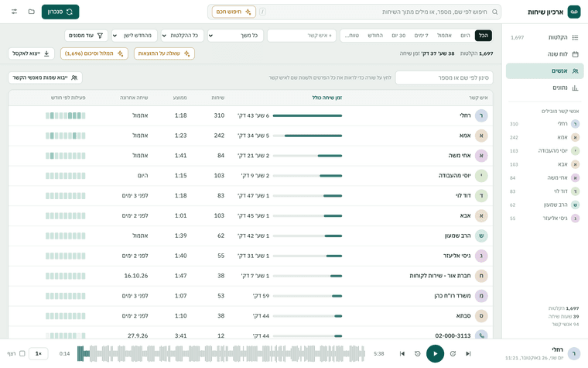588x368 pixels.
Task: Sort by שיחות column header
Action: (218, 98)
